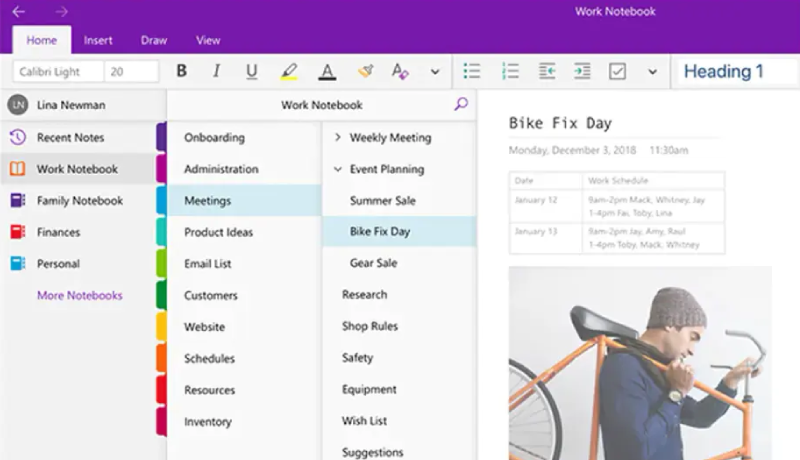Open the Family Notebook
Screen dimensions: 800x460
[80, 200]
